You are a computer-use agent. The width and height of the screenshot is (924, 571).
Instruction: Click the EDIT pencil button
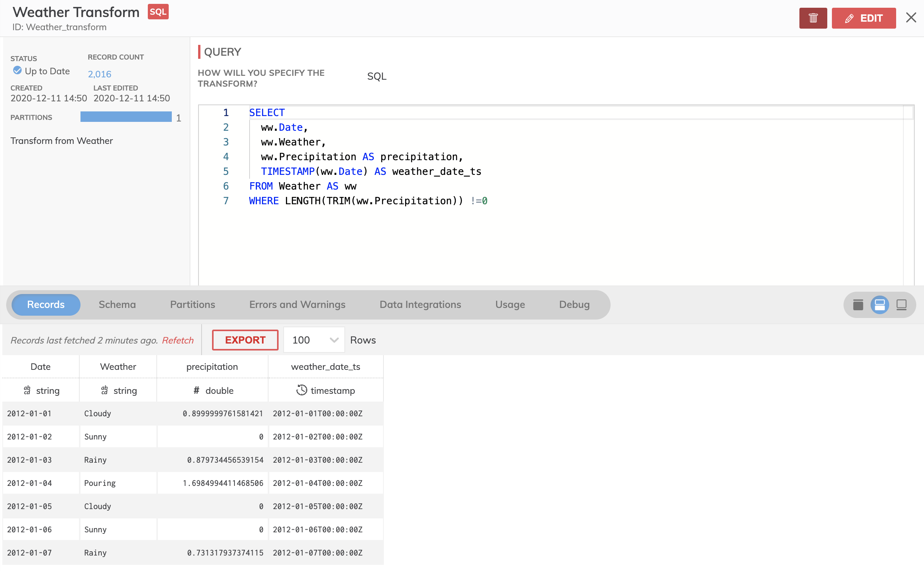pos(864,18)
